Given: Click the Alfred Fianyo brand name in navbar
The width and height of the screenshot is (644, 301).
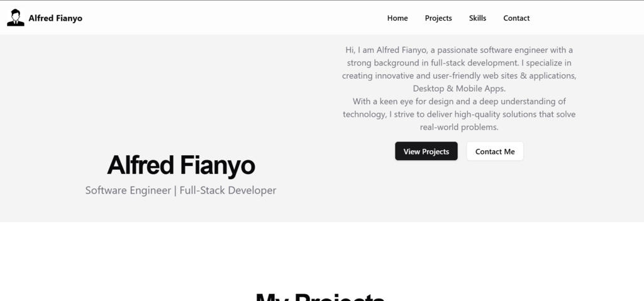Looking at the screenshot, I should coord(55,18).
